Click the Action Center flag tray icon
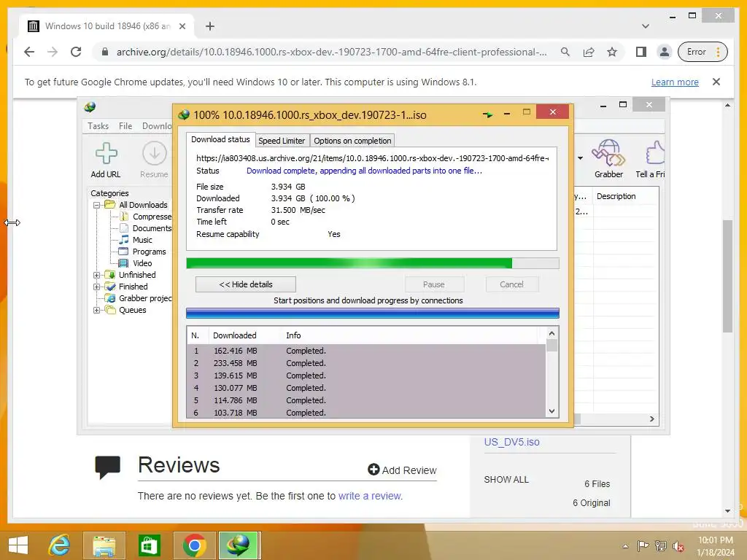Viewport: 747px width, 560px height. (x=643, y=545)
